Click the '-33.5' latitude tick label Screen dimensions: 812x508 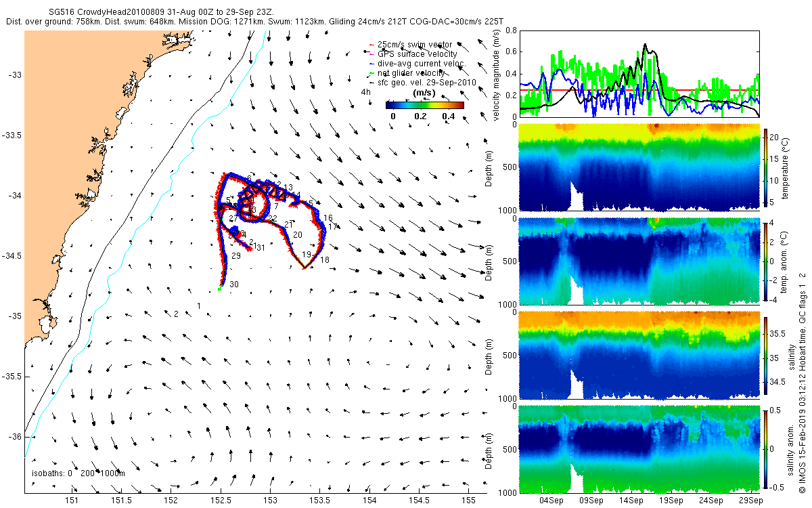pos(12,135)
